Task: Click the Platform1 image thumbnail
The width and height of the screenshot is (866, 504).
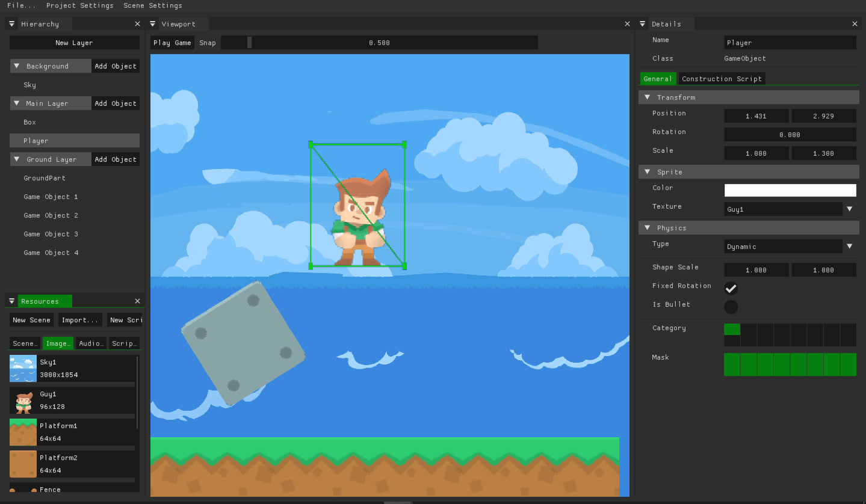Action: (23, 432)
